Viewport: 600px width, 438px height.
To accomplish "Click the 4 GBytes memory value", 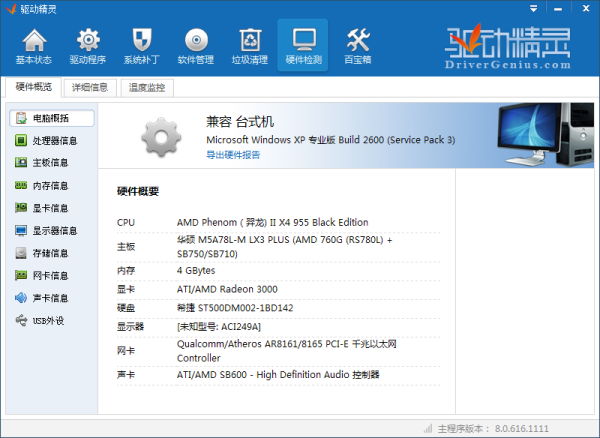I will [196, 270].
